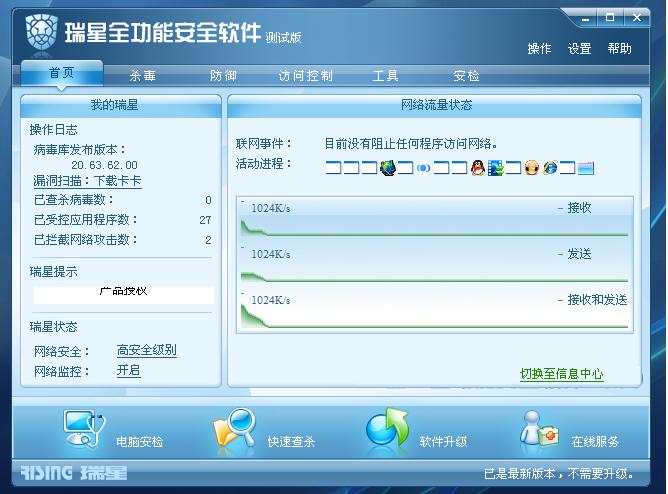Open the 杀毒 antivirus tab
668x494 pixels.
pos(143,76)
